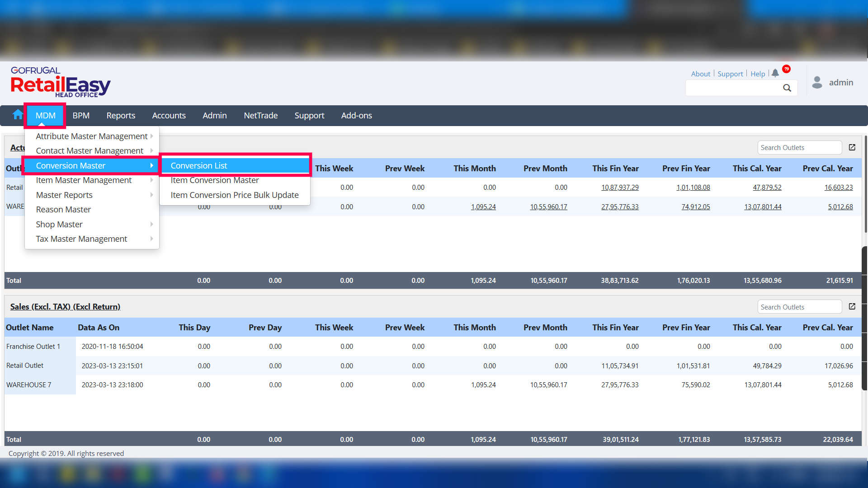868x488 pixels.
Task: Open Sales table pop-out icon
Action: point(852,306)
